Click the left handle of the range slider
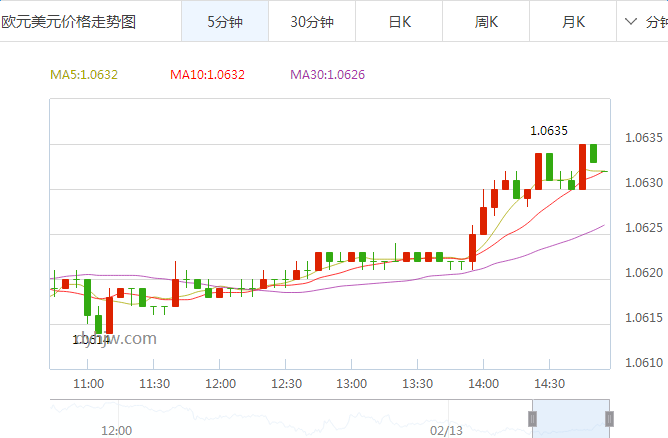Viewport: 668px width, 438px height. (x=534, y=419)
